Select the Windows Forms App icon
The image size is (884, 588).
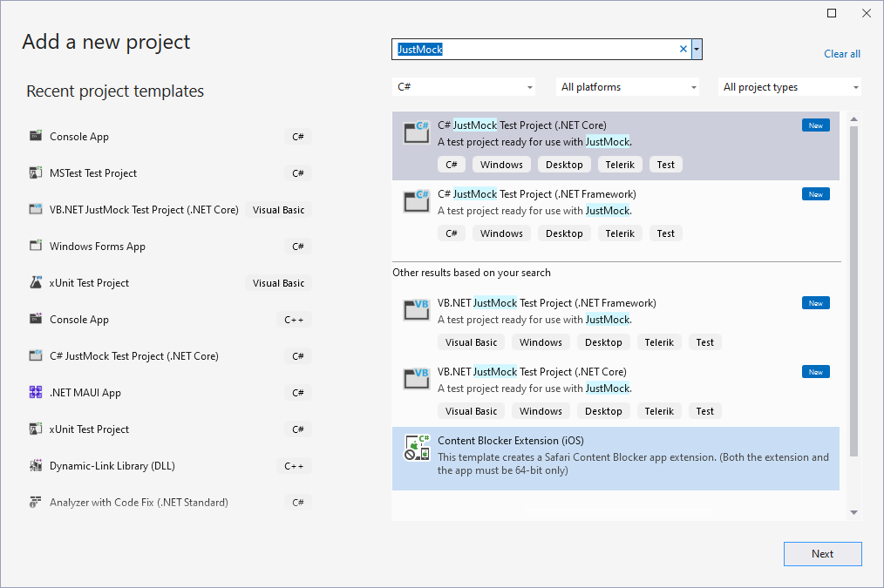pyautogui.click(x=35, y=246)
